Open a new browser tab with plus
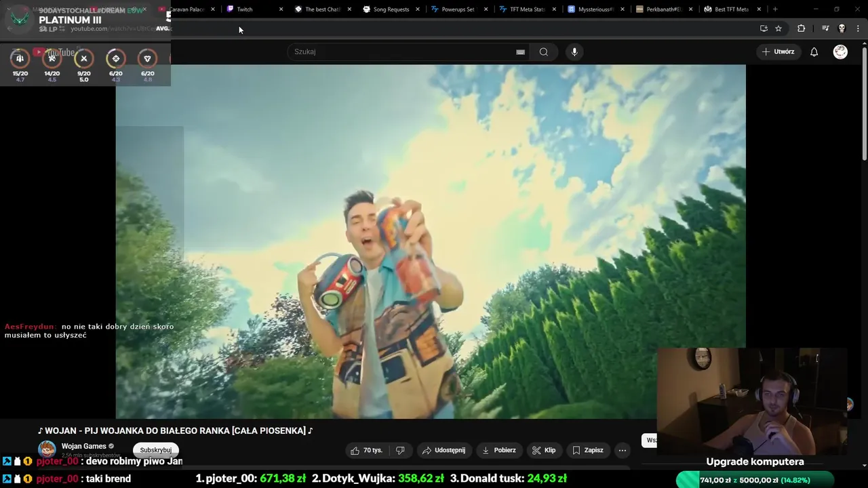 tap(775, 9)
